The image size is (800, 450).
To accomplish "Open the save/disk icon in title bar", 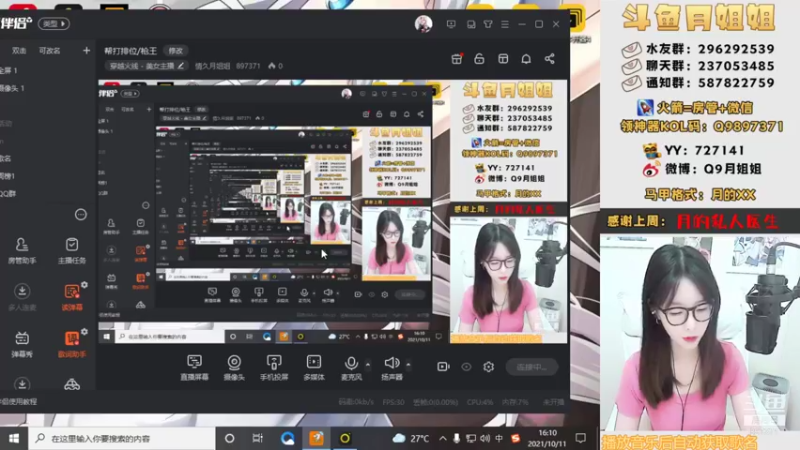I will point(471,24).
